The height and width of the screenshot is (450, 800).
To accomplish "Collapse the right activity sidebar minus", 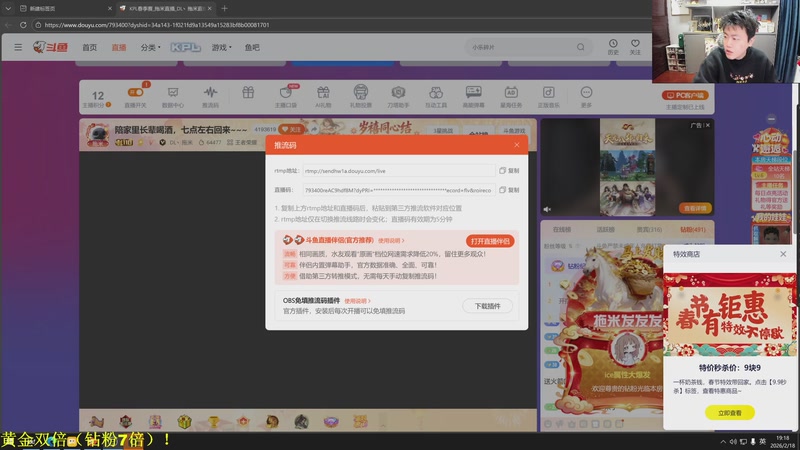I will click(771, 119).
